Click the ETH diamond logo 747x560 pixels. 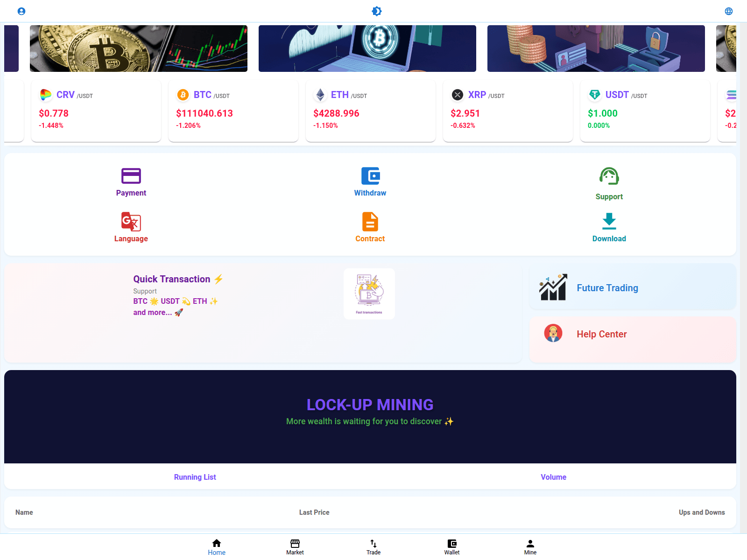320,95
